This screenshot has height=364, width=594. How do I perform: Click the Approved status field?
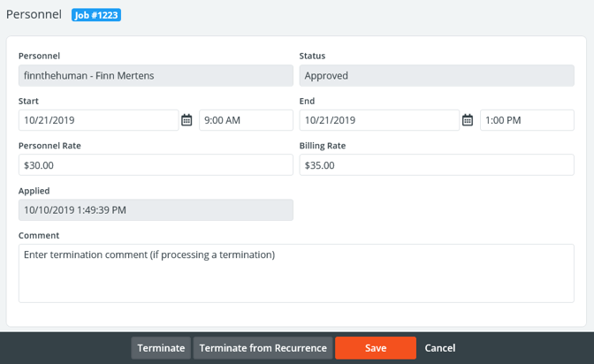[437, 75]
